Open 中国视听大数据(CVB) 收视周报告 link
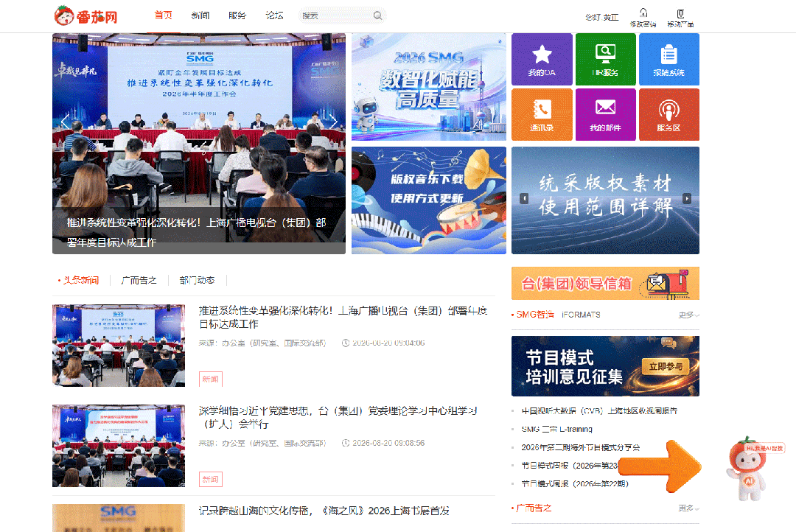Image resolution: width=796 pixels, height=532 pixels. 599,410
